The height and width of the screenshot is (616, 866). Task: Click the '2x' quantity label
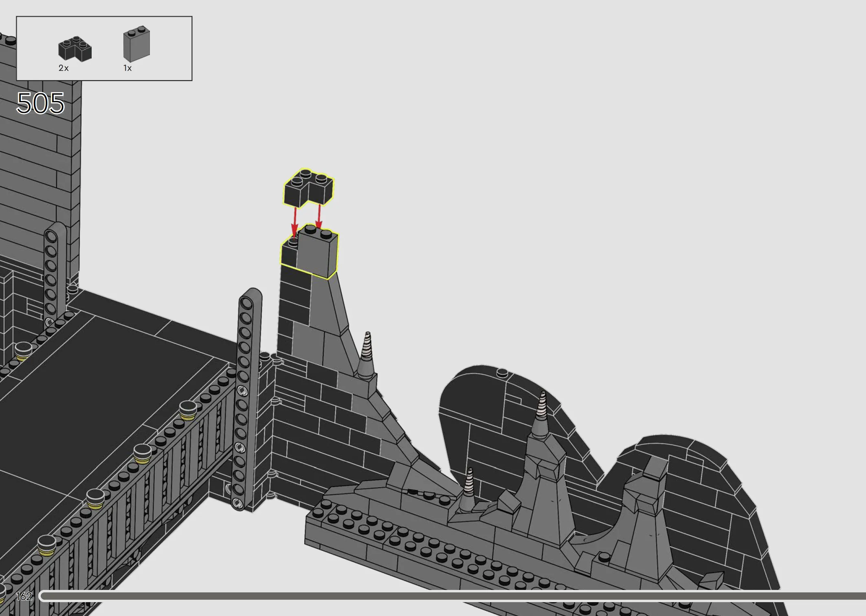click(64, 68)
